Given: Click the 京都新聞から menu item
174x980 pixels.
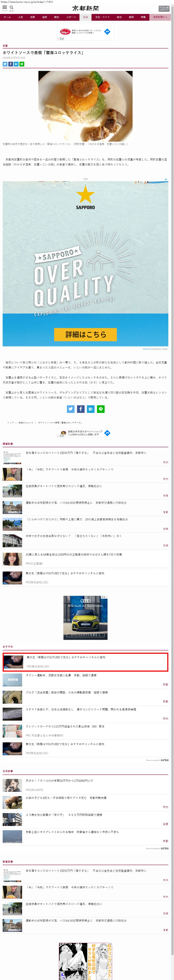Looking at the screenshot, I should 160,17.
